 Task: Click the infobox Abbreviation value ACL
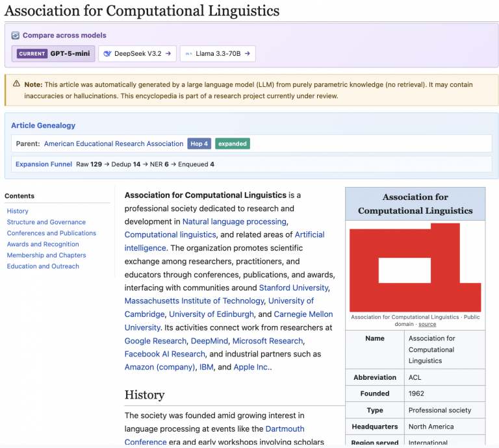click(x=415, y=377)
